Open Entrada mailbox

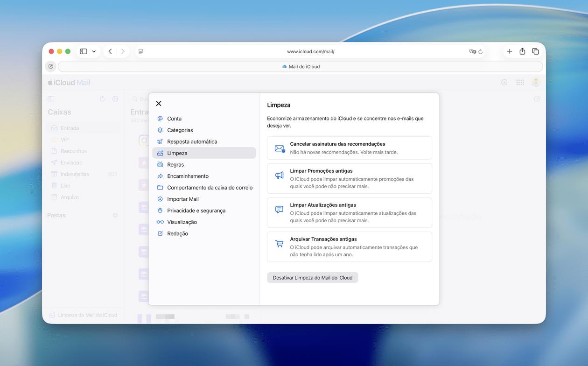point(84,128)
